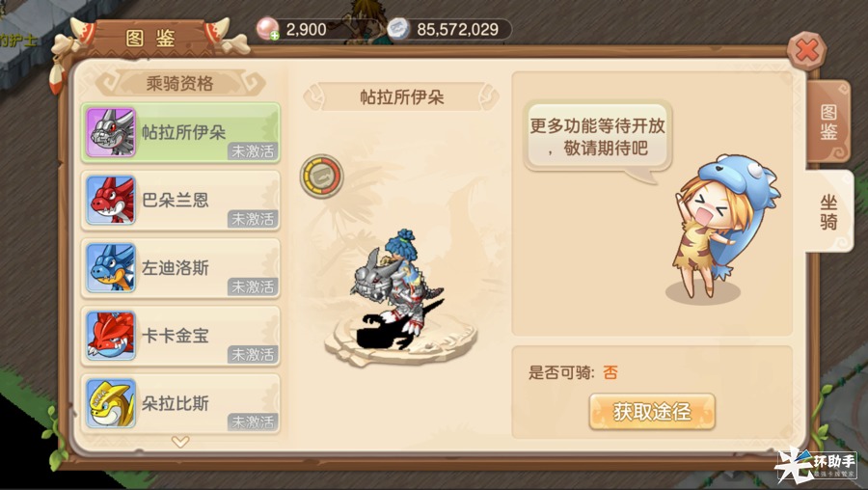Select the yellow 朵拉比斯 creature icon
Image resolution: width=868 pixels, height=490 pixels.
tap(111, 403)
